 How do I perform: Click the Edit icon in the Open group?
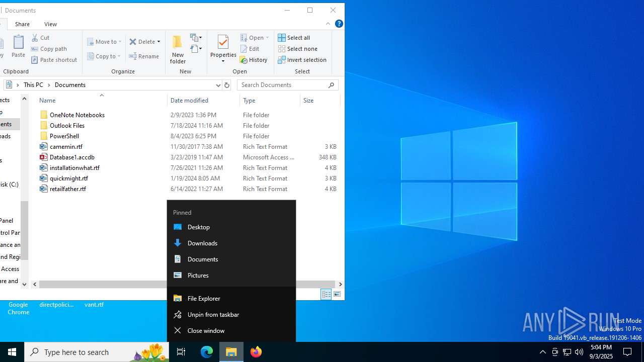click(244, 49)
